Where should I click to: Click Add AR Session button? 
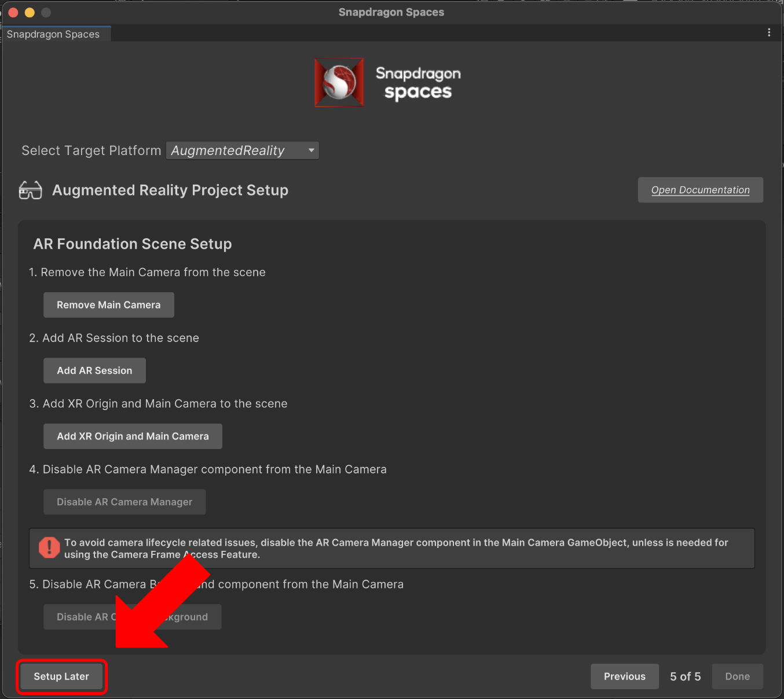pyautogui.click(x=94, y=370)
